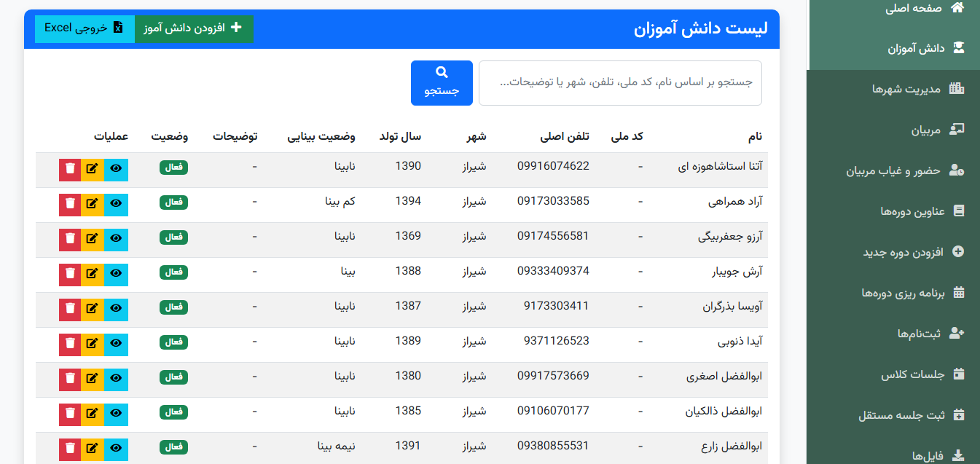
Task: Click the افزودن دانش آموز button
Action: click(x=194, y=28)
